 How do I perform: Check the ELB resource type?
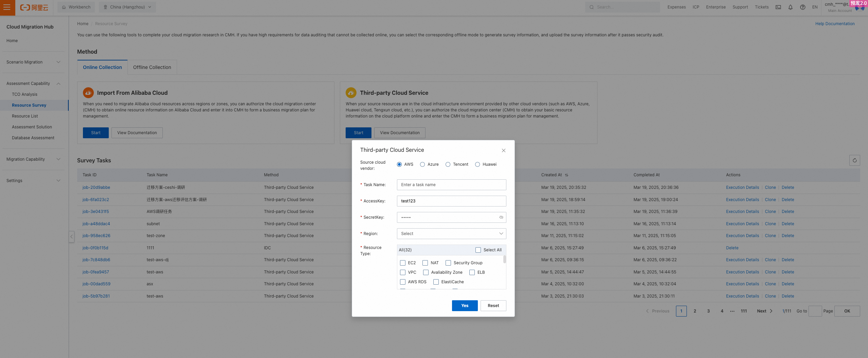(x=472, y=272)
